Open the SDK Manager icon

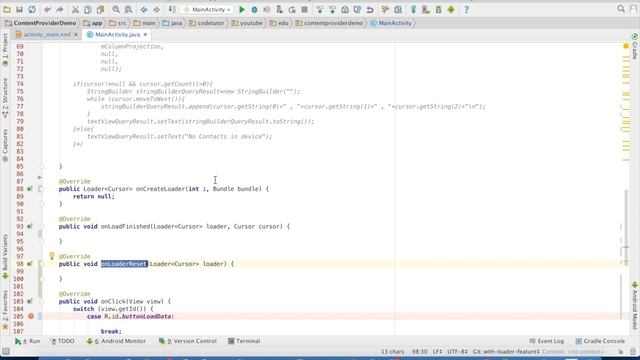click(x=438, y=9)
